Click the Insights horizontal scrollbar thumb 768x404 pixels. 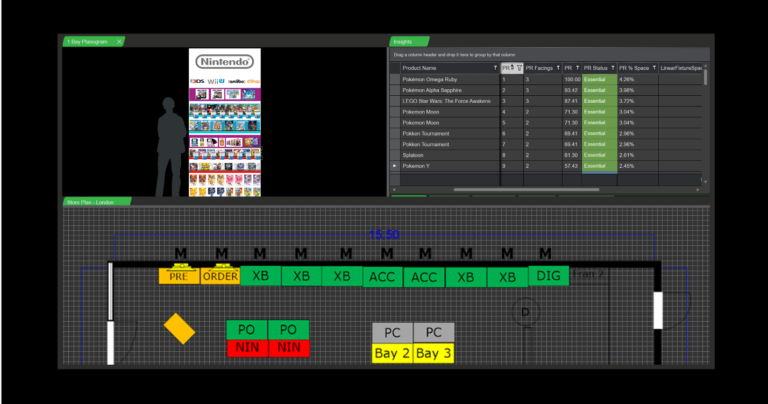pos(526,190)
